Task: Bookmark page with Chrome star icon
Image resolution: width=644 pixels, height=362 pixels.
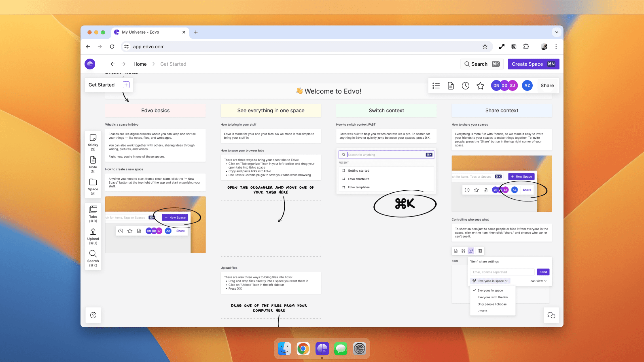Action: 485,46
